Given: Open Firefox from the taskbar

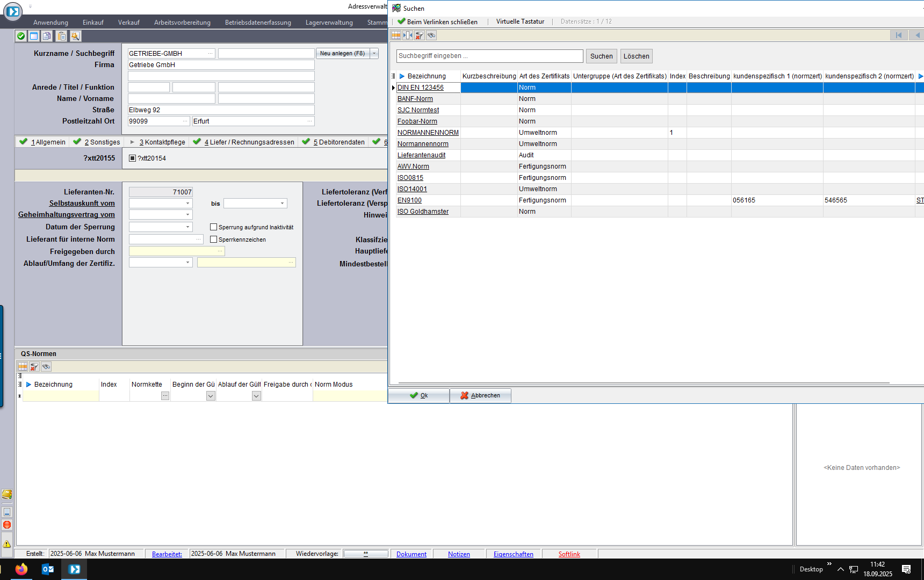Looking at the screenshot, I should tap(21, 569).
